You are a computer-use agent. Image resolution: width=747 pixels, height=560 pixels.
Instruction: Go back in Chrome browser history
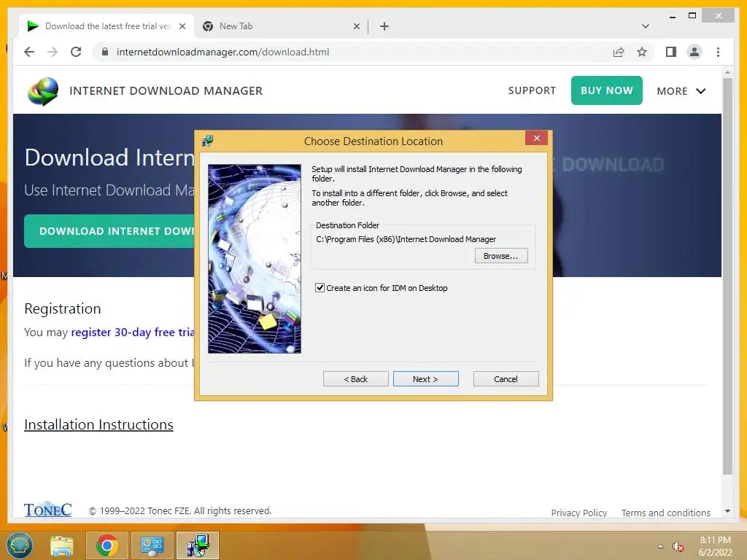[29, 52]
